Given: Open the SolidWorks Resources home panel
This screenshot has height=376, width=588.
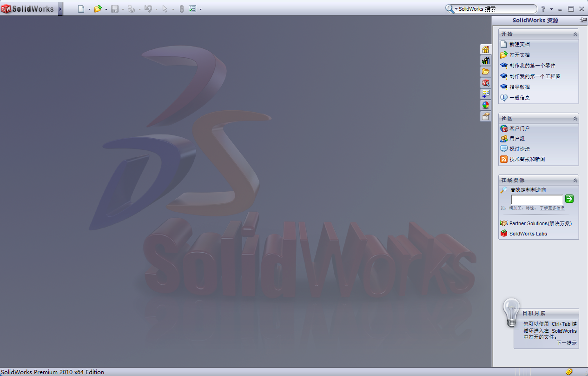Looking at the screenshot, I should pyautogui.click(x=485, y=49).
